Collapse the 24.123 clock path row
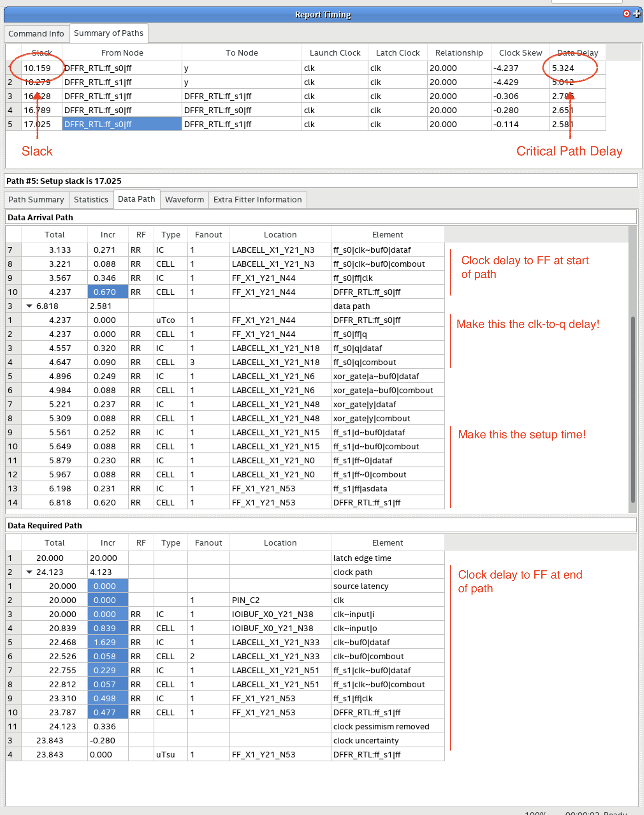This screenshot has height=815, width=644. [29, 572]
